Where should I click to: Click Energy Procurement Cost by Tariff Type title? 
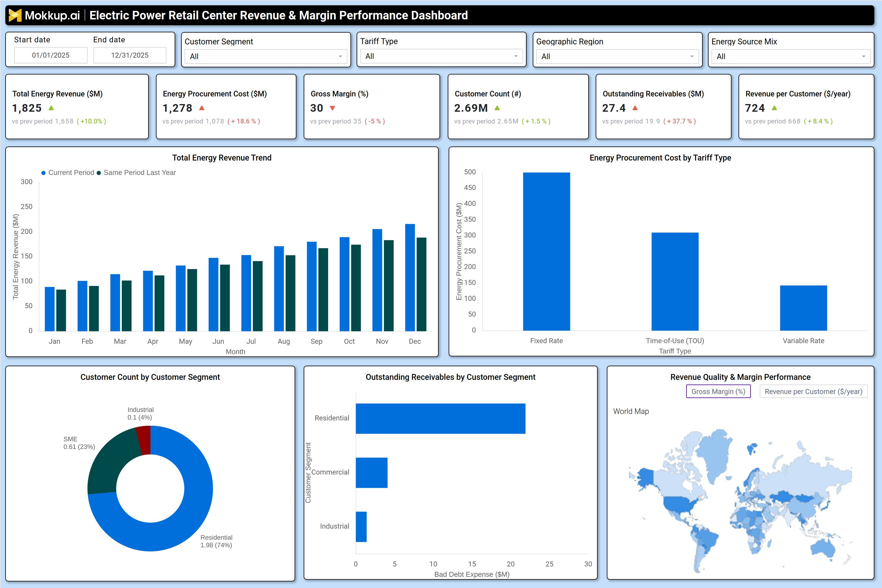[660, 158]
